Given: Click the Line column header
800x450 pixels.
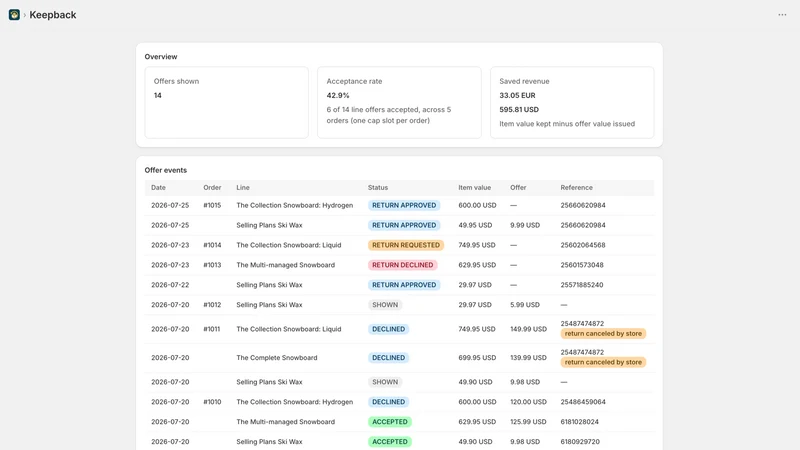Looking at the screenshot, I should click(243, 188).
